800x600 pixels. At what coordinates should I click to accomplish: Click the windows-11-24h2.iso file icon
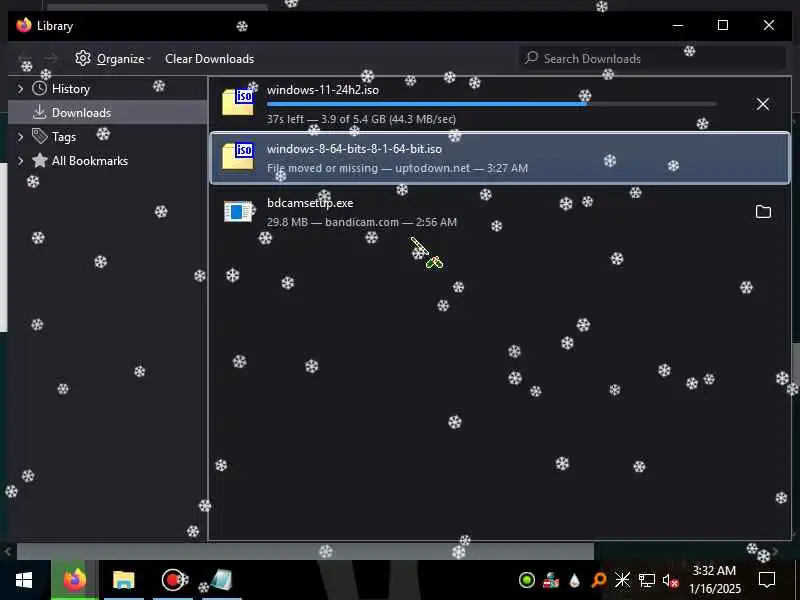click(238, 102)
